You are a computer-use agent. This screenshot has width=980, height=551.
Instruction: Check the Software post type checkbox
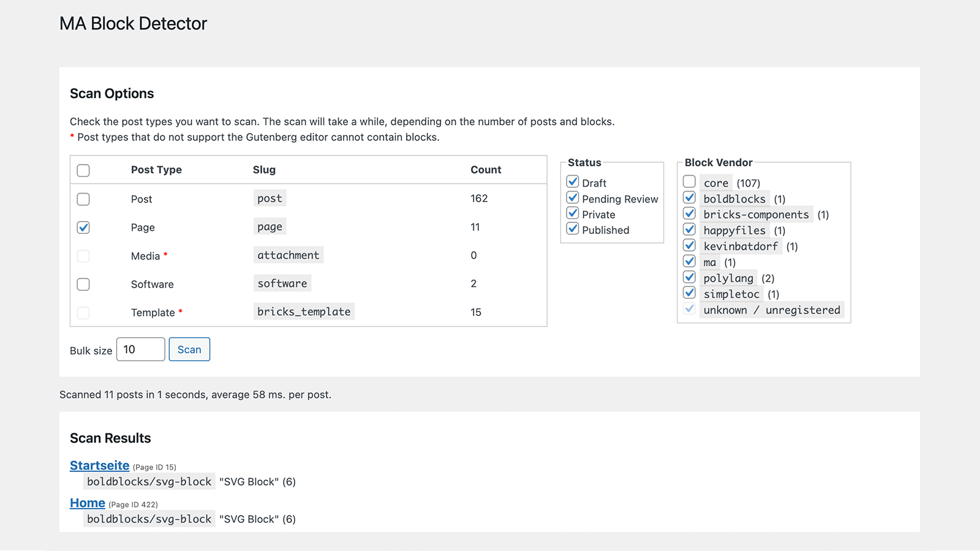pos(83,284)
